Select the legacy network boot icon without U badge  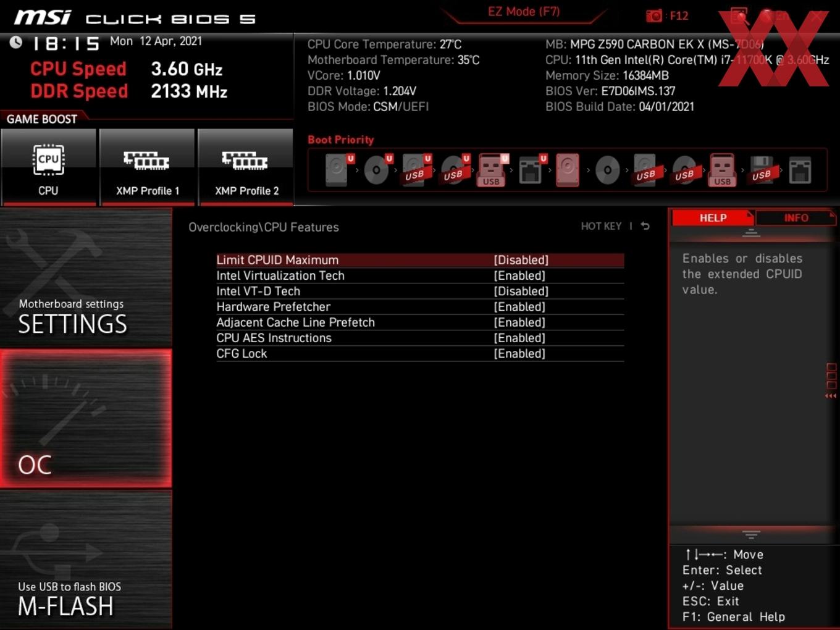point(800,170)
